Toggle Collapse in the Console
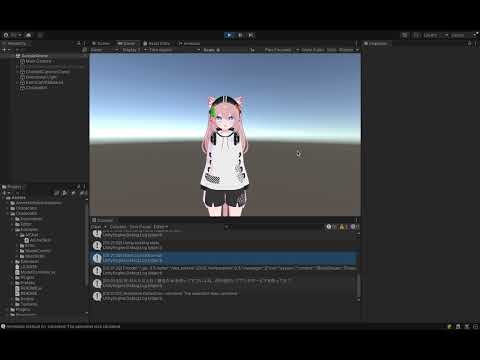480x360 pixels. pos(118,227)
